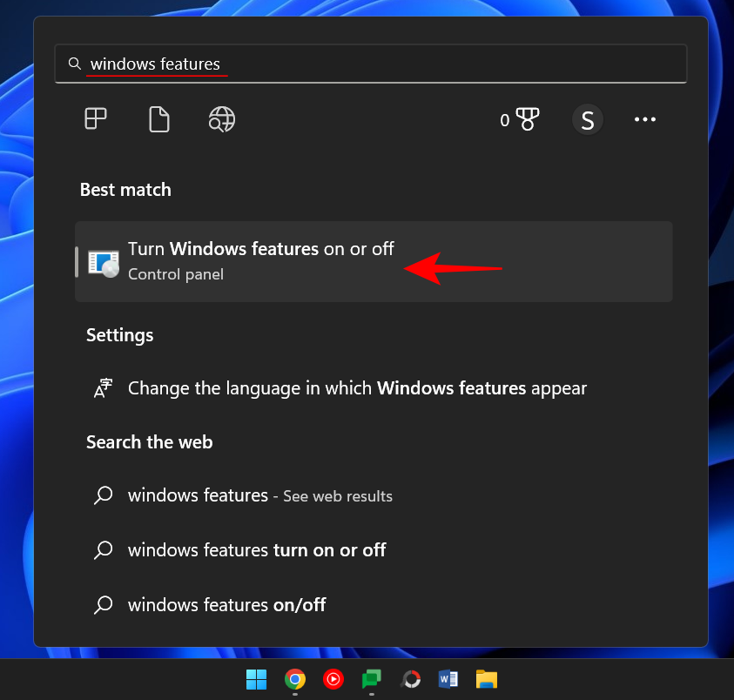Viewport: 734px width, 700px height.
Task: Launch Microsoft Word from the taskbar
Action: [448, 679]
